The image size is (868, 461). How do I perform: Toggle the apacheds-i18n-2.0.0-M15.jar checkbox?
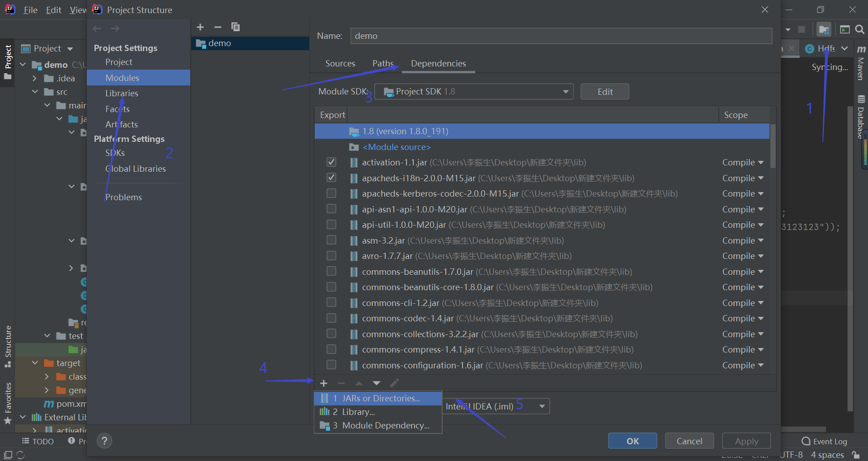tap(331, 178)
